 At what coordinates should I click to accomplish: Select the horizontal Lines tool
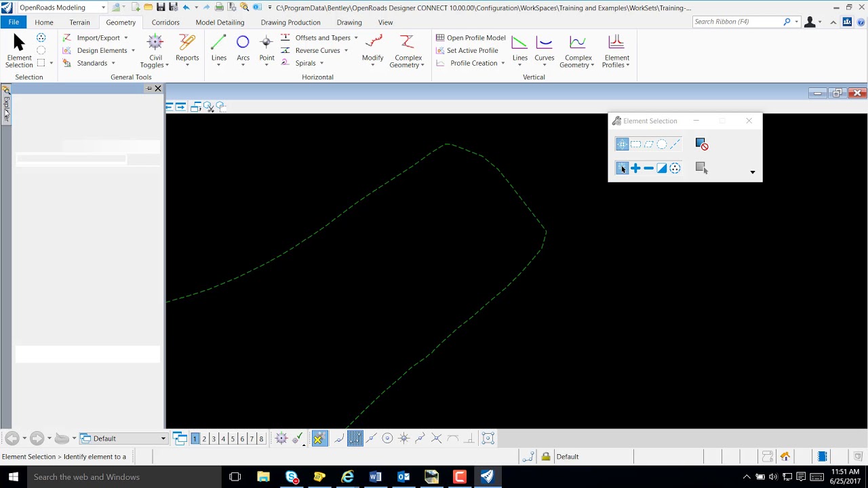click(x=218, y=51)
